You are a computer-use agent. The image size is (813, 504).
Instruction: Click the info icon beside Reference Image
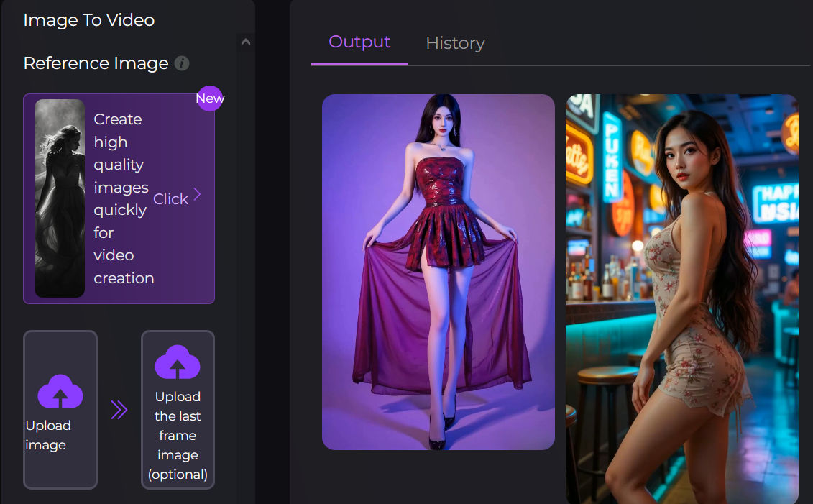click(x=182, y=63)
